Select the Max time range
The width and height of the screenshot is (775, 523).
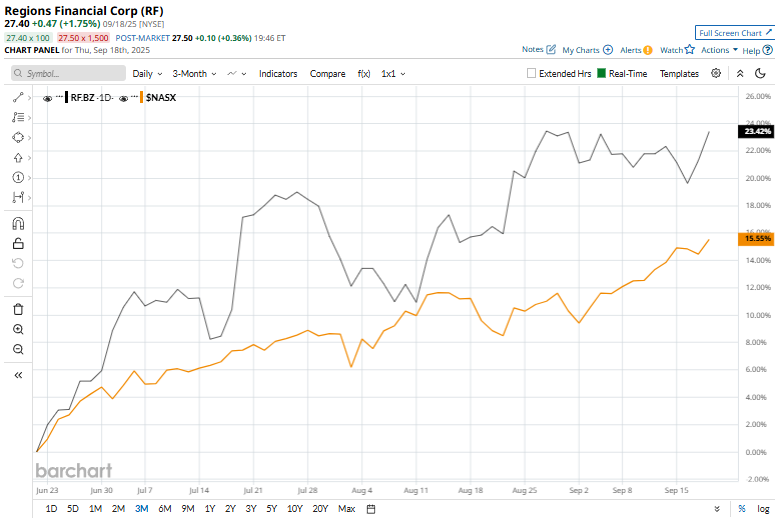[346, 509]
